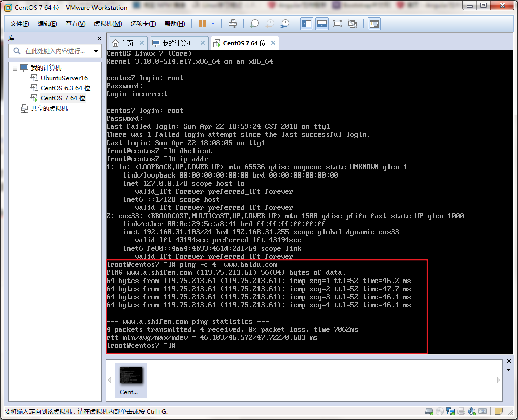Open the library search filter dropdown
The width and height of the screenshot is (518, 420).
(96, 51)
